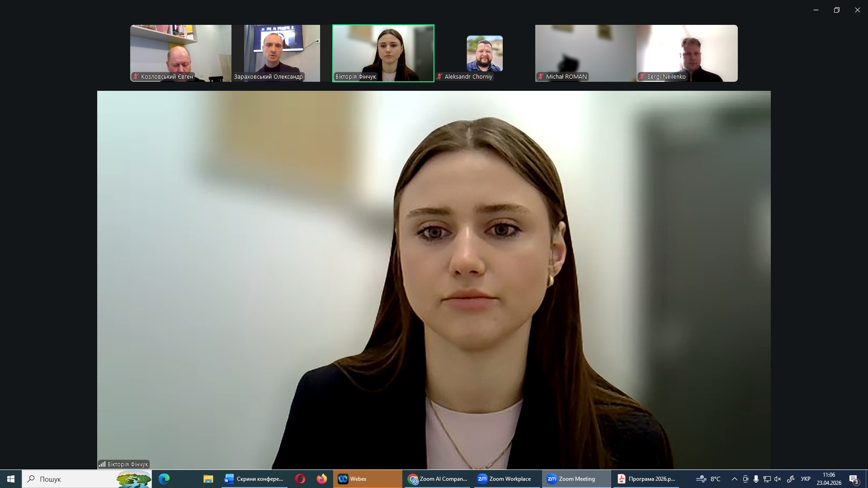Click Козловський Євген's video thumbnail
Image resolution: width=868 pixels, height=488 pixels.
coord(180,53)
